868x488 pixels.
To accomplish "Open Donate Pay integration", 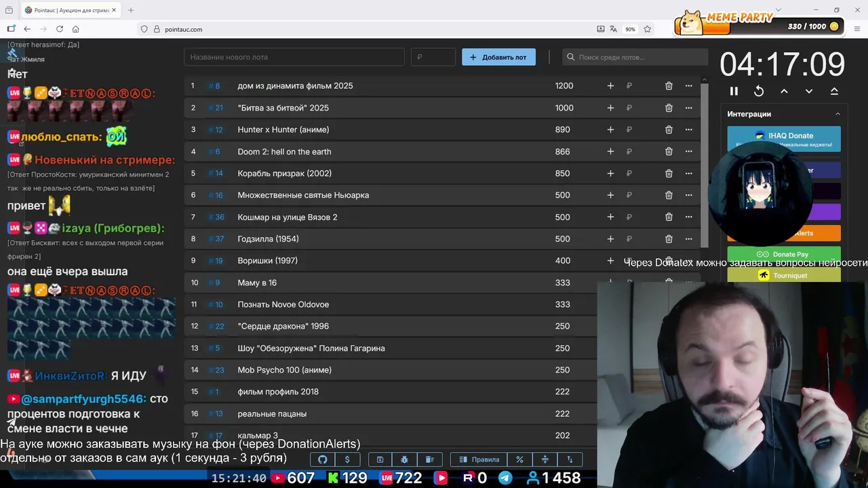I will (784, 254).
